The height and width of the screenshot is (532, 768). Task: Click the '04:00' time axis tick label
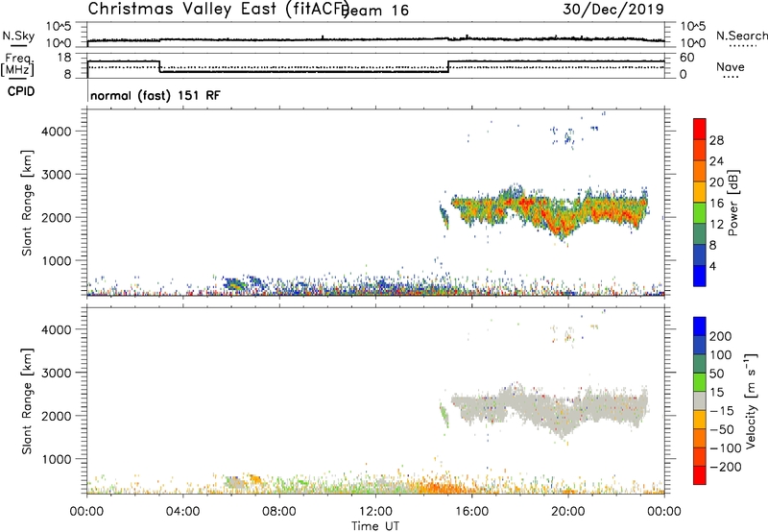click(183, 512)
